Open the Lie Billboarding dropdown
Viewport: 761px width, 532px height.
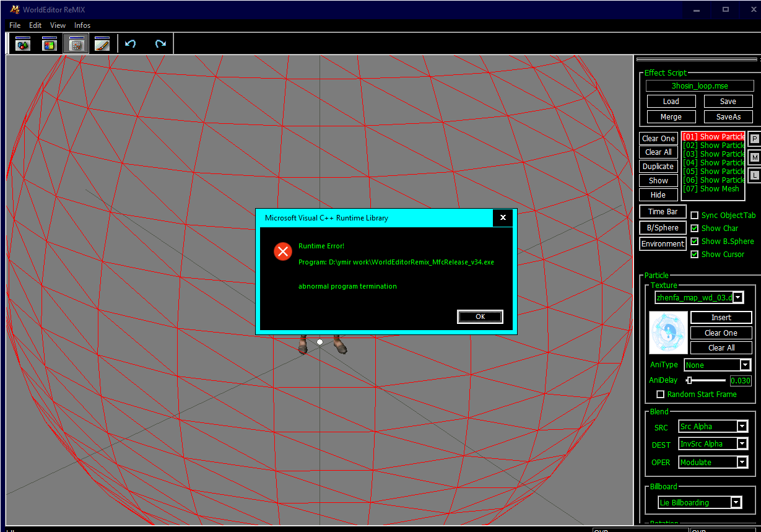click(736, 502)
